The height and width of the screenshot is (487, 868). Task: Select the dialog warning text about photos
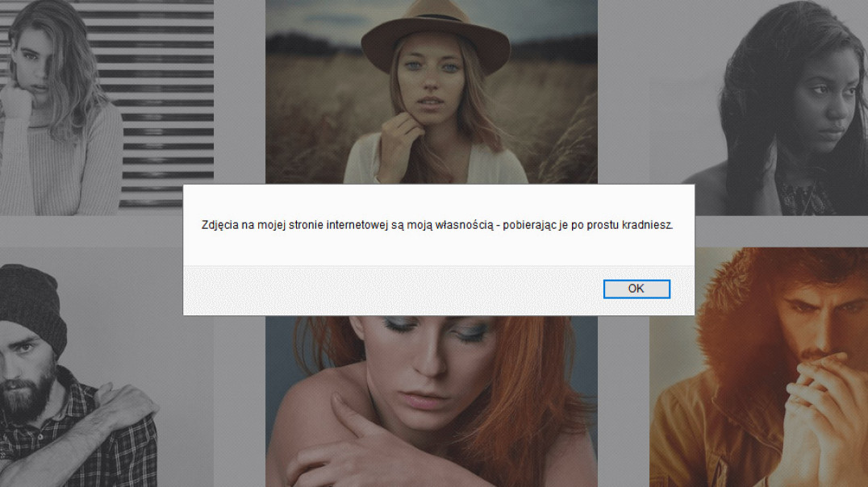pyautogui.click(x=437, y=225)
